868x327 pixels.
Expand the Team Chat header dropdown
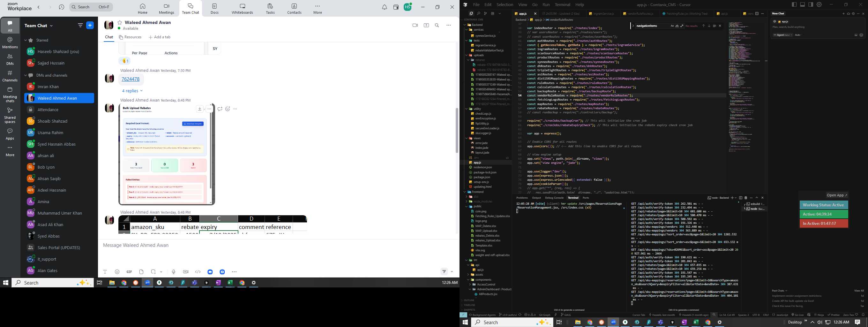(x=52, y=26)
